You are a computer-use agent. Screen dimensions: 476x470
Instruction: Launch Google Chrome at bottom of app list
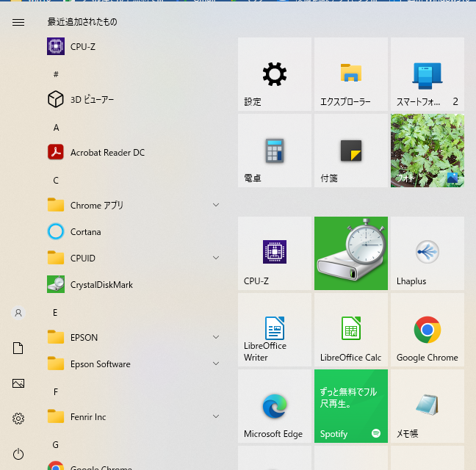point(134,466)
